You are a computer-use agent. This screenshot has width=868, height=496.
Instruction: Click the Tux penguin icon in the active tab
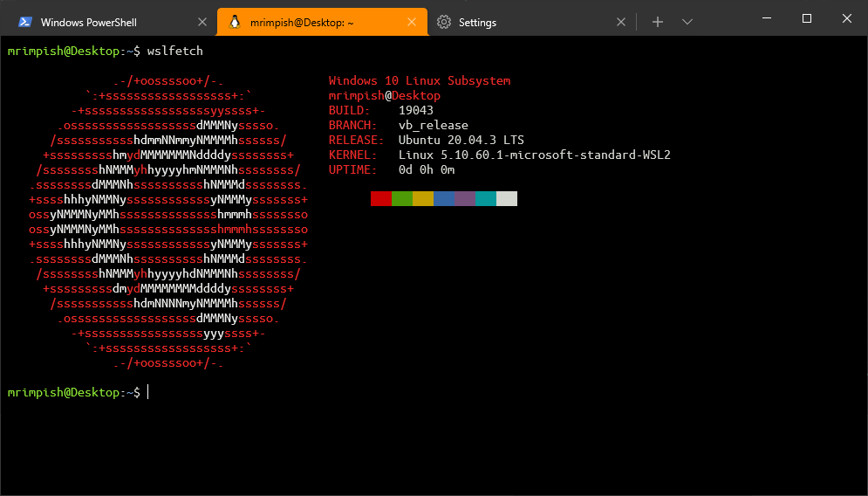coord(234,22)
